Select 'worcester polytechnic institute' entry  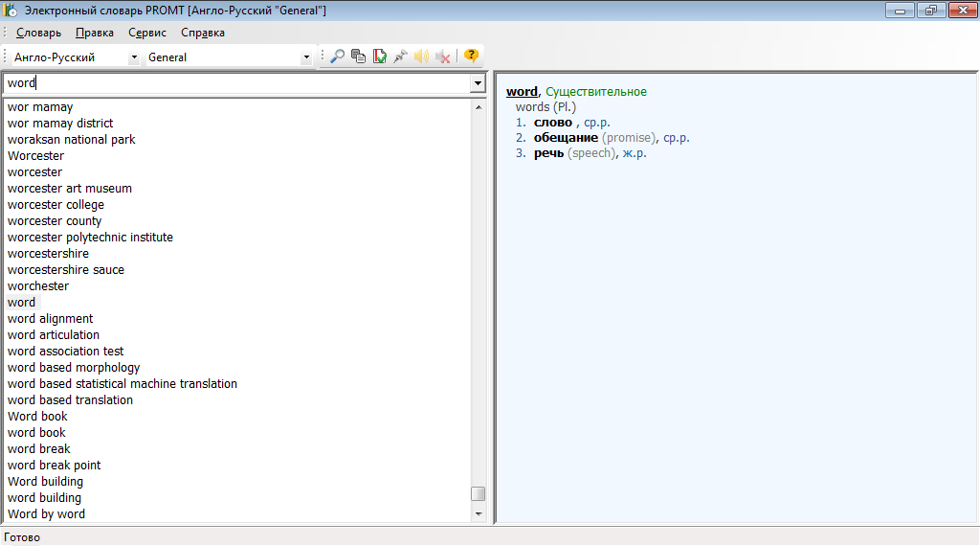coord(90,237)
